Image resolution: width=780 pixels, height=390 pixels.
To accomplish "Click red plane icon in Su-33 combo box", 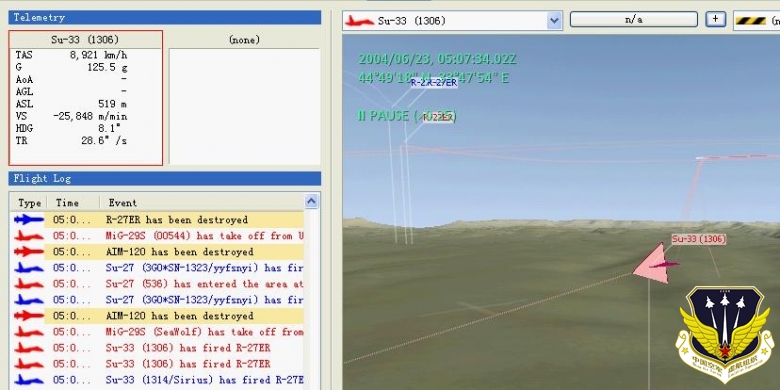I will tap(359, 21).
